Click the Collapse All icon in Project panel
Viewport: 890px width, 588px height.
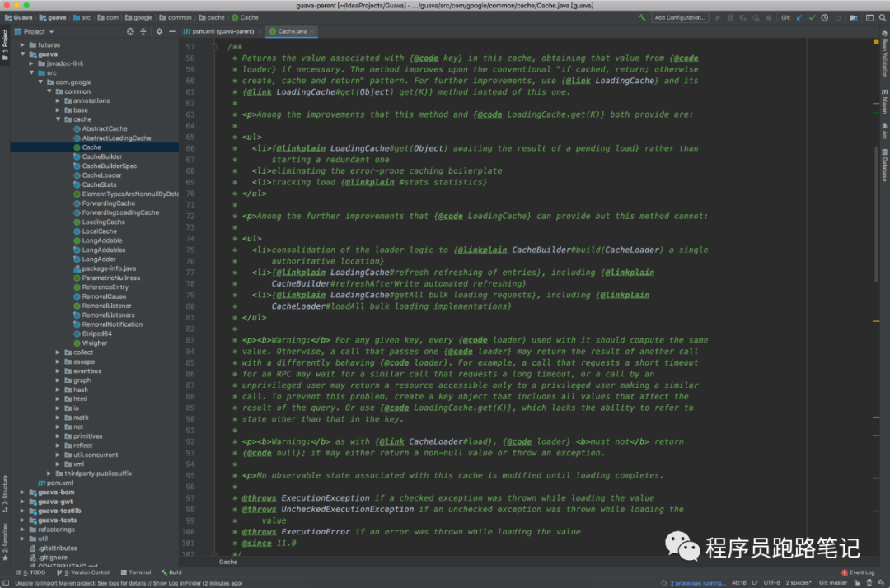point(143,32)
